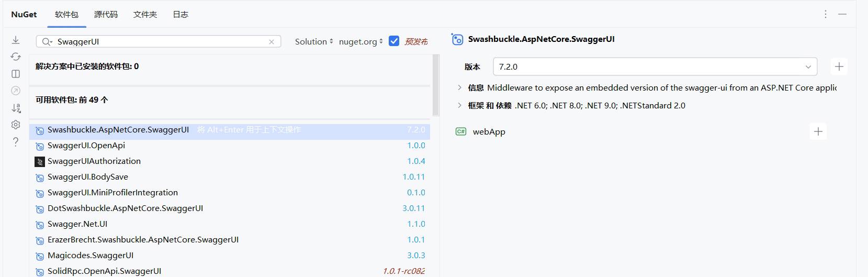Minimize the NuGet tool window
Screen dimensions: 868x277
(x=842, y=14)
